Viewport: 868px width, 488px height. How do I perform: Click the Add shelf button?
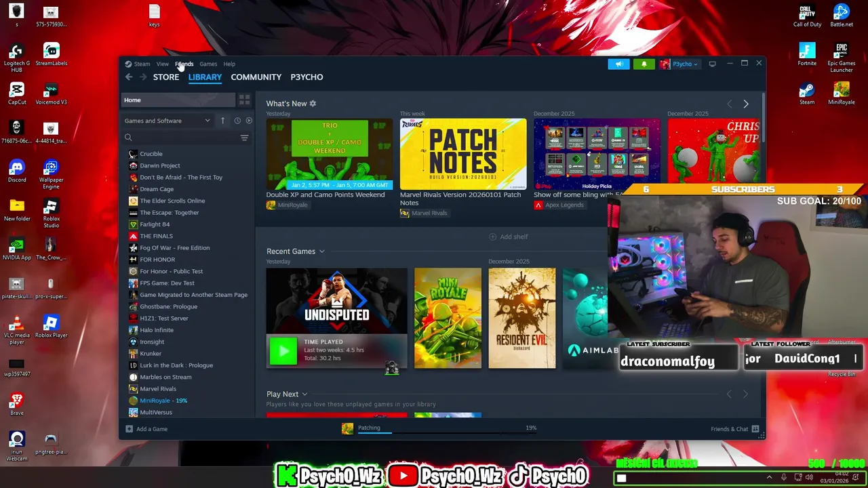click(x=509, y=237)
